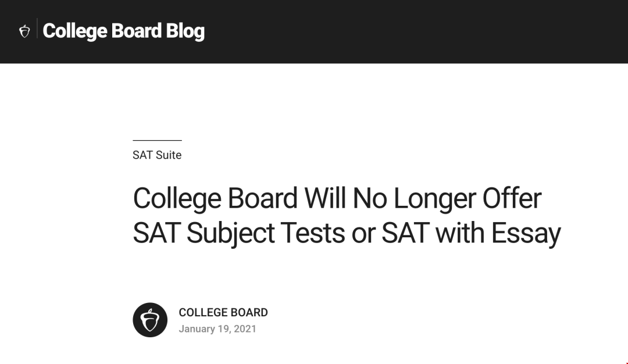The height and width of the screenshot is (364, 628).
Task: Select the SAT Suite category link
Action: pyautogui.click(x=157, y=155)
